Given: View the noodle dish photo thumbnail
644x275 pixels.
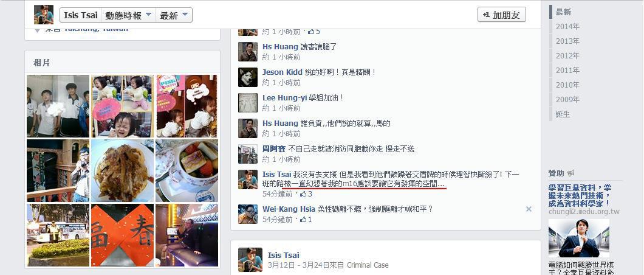Looking at the screenshot, I should [x=122, y=170].
